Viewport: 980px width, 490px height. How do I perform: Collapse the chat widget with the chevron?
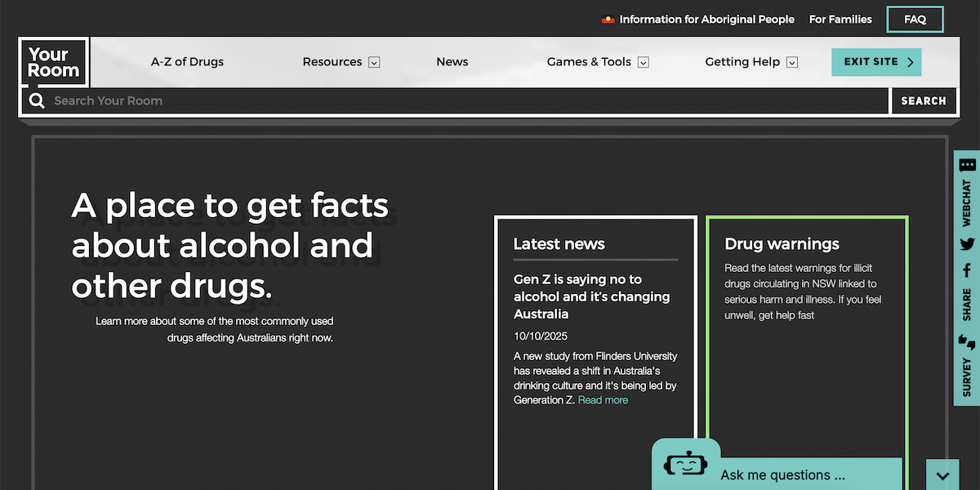coord(942,475)
